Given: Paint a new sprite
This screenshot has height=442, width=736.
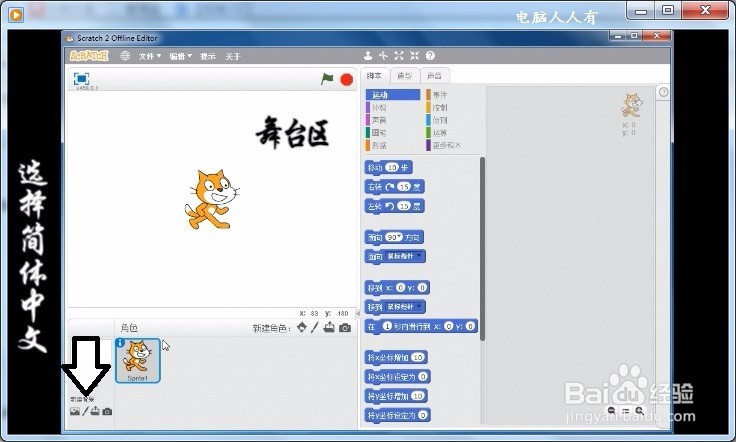Looking at the screenshot, I should pos(315,327).
